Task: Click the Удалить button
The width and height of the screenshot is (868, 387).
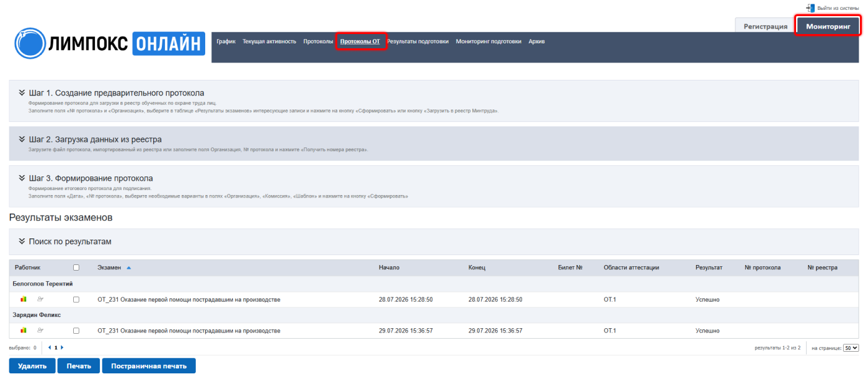Action: [32, 366]
